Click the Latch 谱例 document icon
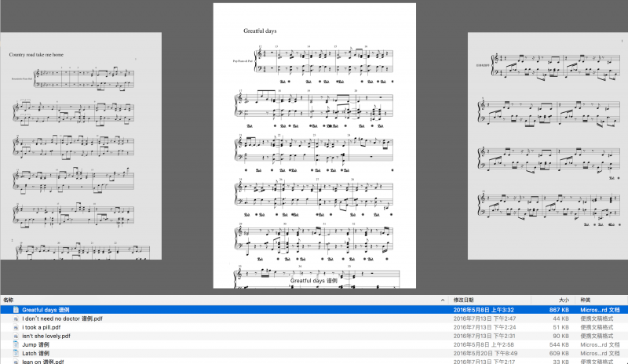 16,353
